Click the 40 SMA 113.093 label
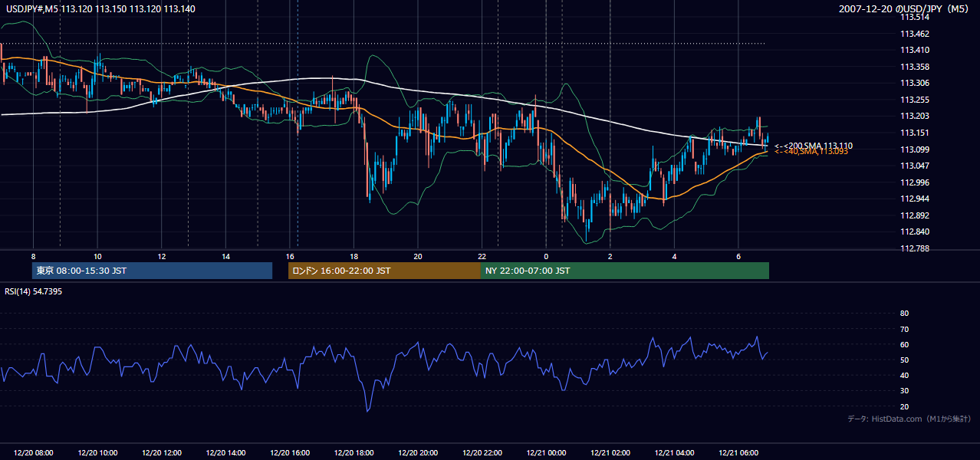 811,152
